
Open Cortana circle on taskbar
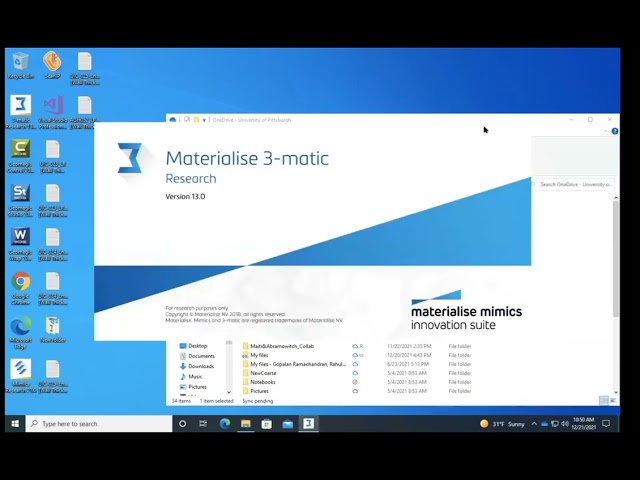(x=182, y=424)
